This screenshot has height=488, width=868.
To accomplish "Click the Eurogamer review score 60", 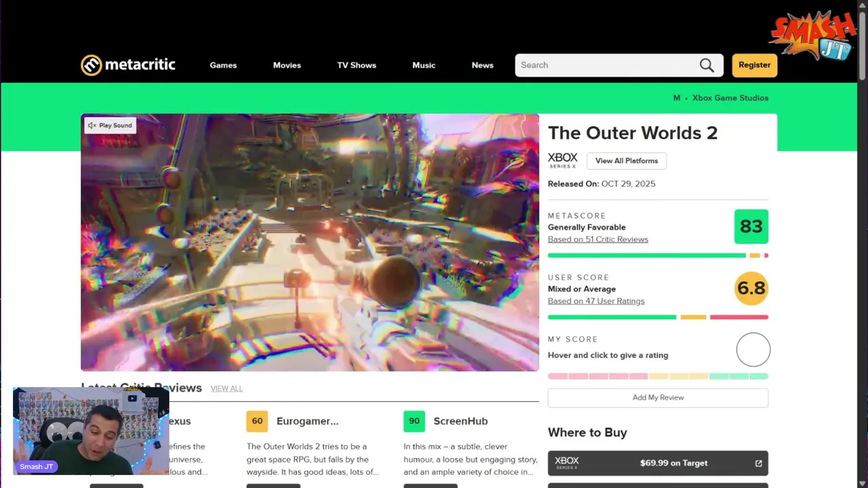I will [257, 421].
